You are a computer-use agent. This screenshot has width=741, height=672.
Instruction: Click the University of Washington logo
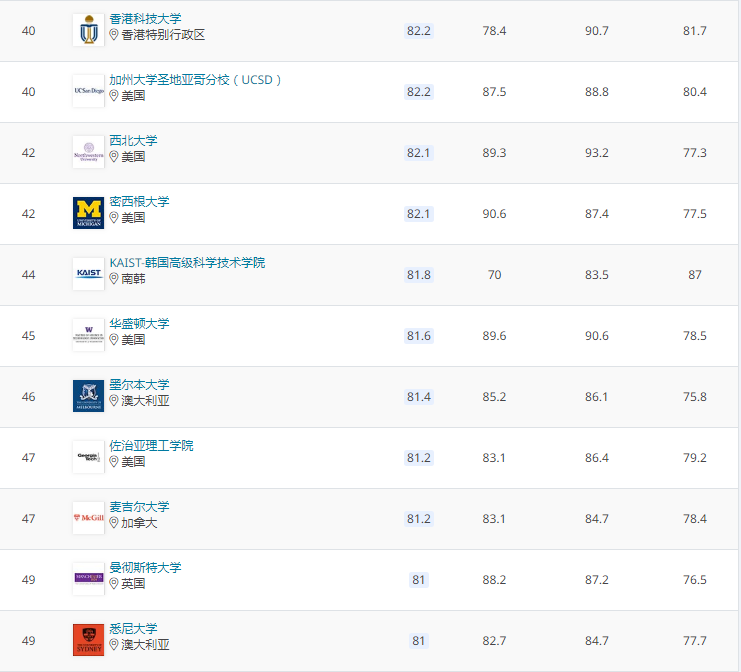pyautogui.click(x=88, y=335)
